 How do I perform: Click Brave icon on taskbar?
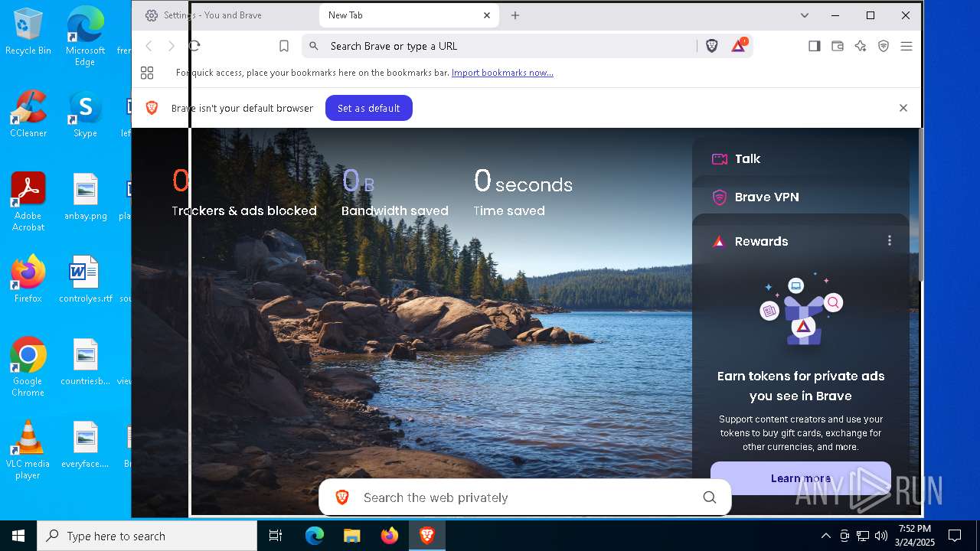[x=427, y=536]
